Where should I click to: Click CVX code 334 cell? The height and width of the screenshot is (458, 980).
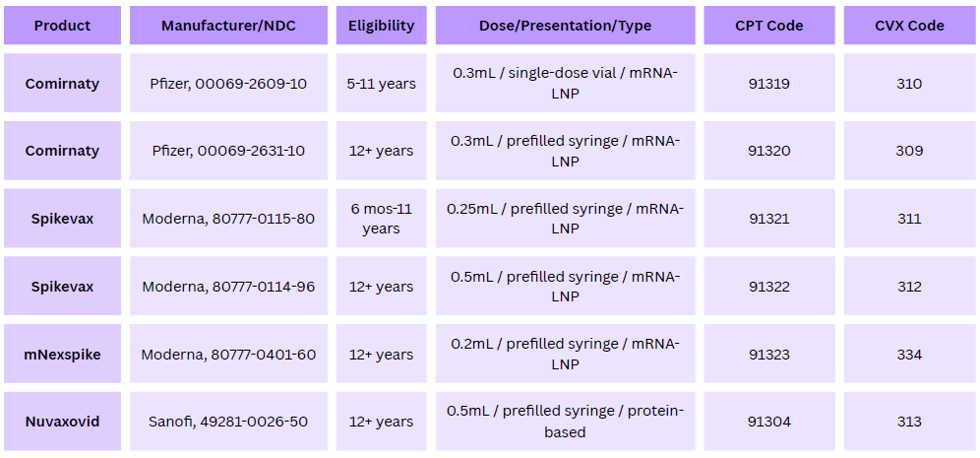click(x=909, y=355)
